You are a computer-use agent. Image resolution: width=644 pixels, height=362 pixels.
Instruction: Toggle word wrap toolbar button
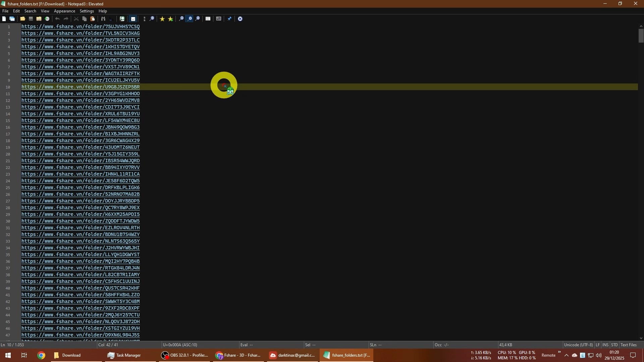133,19
